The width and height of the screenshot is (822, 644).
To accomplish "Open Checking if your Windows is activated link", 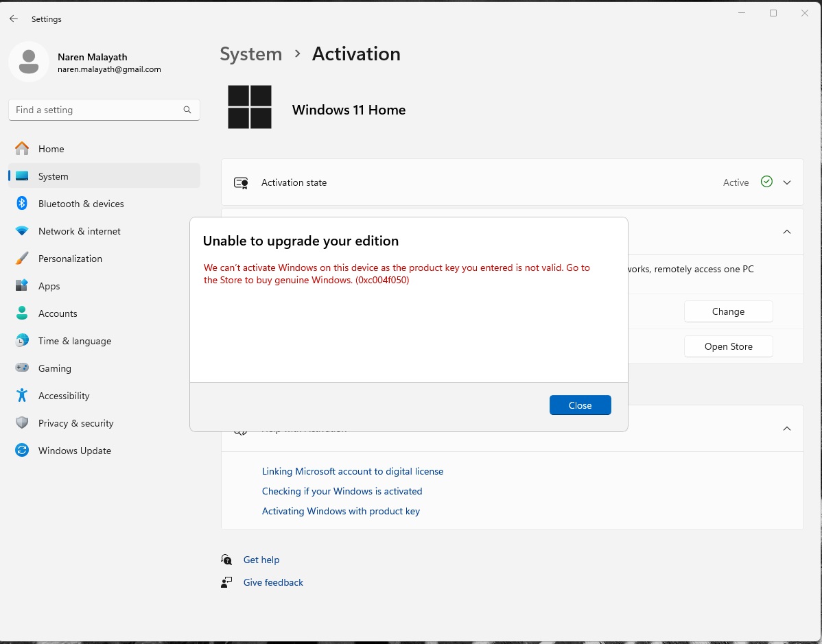I will tap(342, 491).
